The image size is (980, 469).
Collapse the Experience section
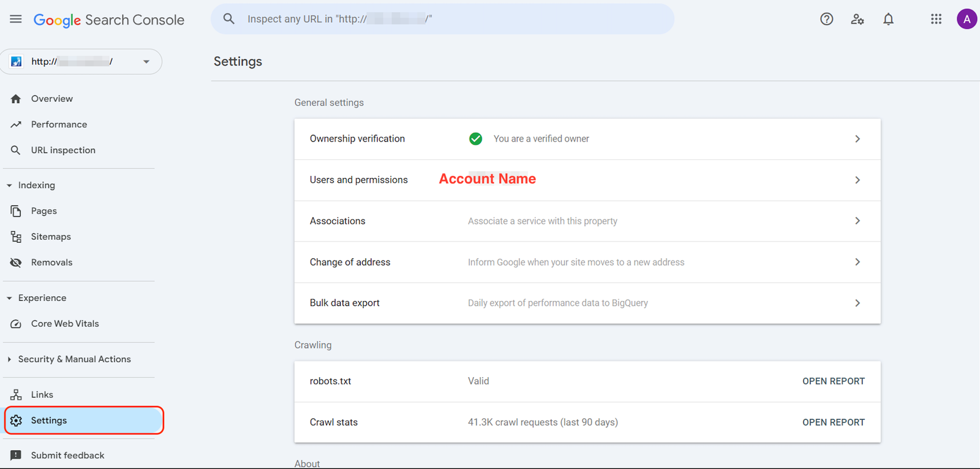[x=9, y=298]
